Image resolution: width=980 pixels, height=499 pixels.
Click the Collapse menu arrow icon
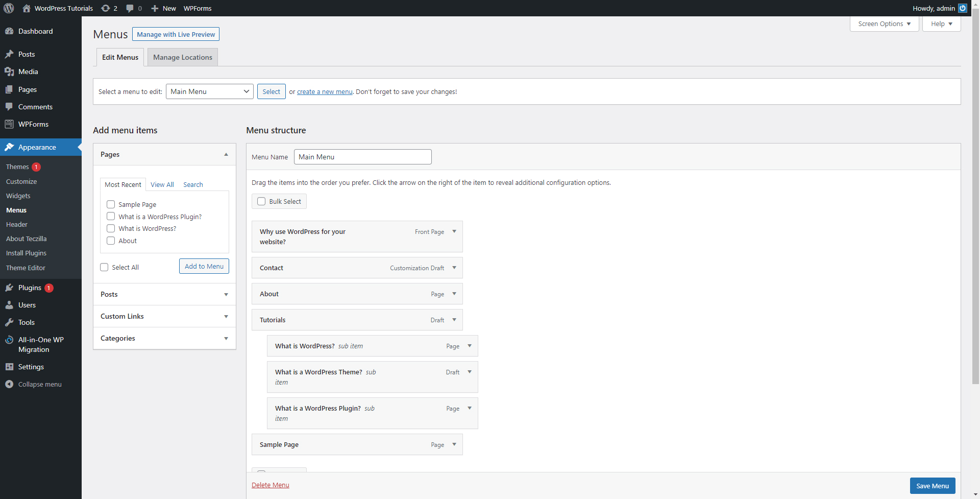click(x=9, y=384)
